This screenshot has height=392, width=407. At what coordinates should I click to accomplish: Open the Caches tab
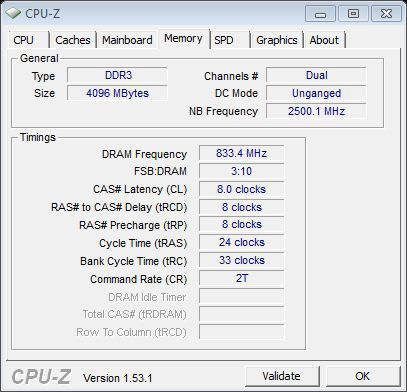73,40
